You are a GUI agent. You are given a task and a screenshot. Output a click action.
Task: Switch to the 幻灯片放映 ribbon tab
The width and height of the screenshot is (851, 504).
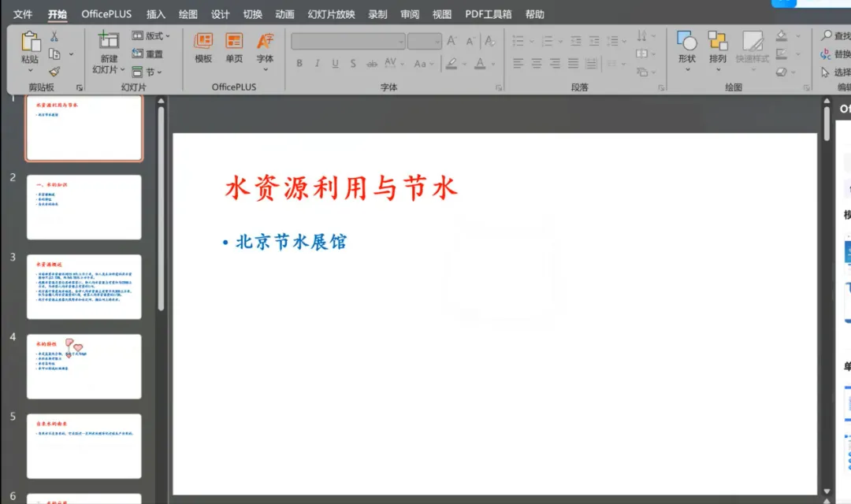(x=331, y=14)
